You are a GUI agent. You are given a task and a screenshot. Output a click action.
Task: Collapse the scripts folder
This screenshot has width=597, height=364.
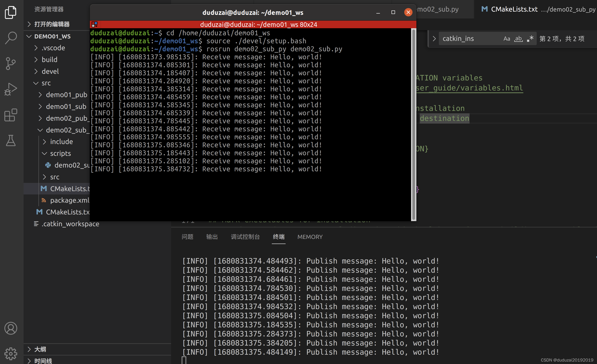(x=44, y=153)
